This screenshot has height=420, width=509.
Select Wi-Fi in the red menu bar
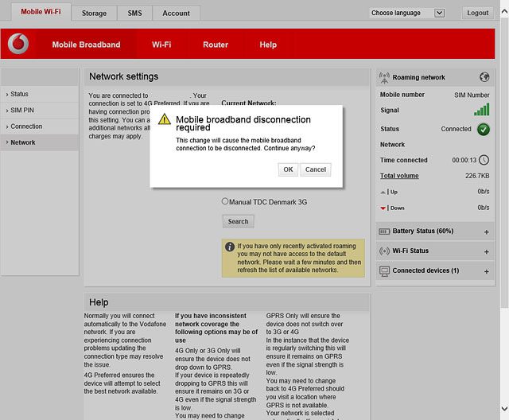[x=161, y=45]
